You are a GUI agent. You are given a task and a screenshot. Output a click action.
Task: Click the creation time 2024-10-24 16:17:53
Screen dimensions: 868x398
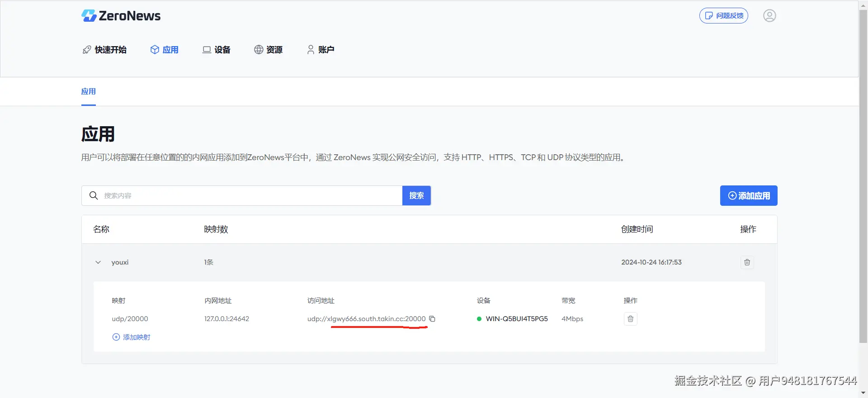[x=651, y=262]
